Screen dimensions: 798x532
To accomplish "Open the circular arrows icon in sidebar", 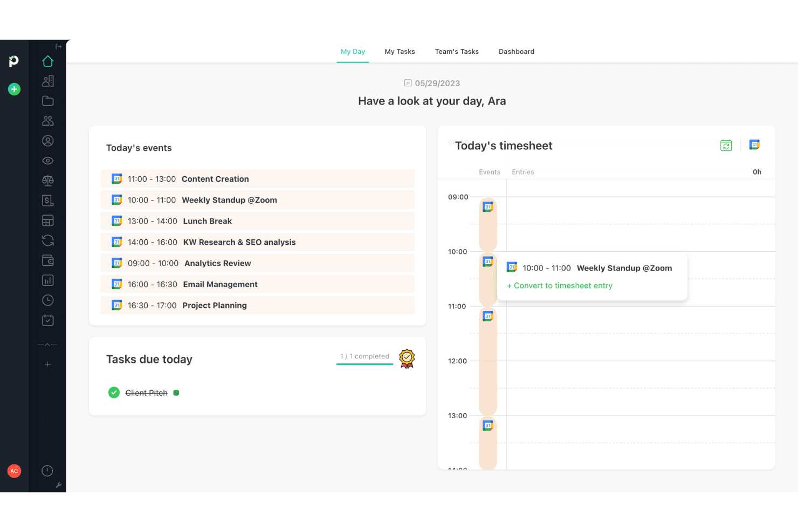I will tap(48, 240).
